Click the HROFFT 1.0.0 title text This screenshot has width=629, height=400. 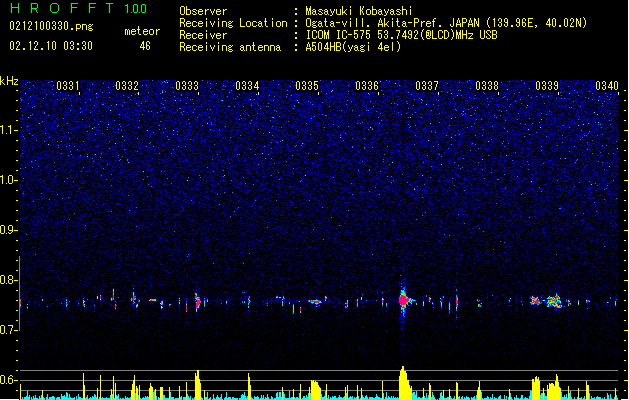click(78, 8)
